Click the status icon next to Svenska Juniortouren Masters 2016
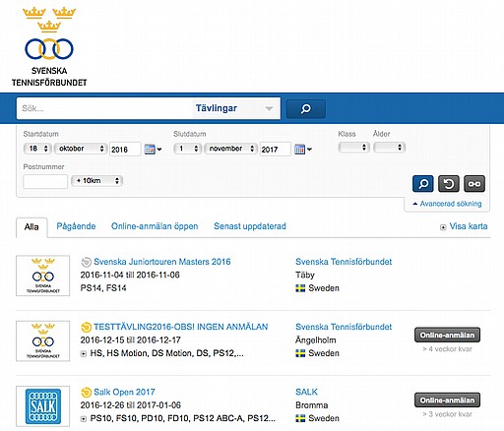This screenshot has width=504, height=431. [86, 262]
